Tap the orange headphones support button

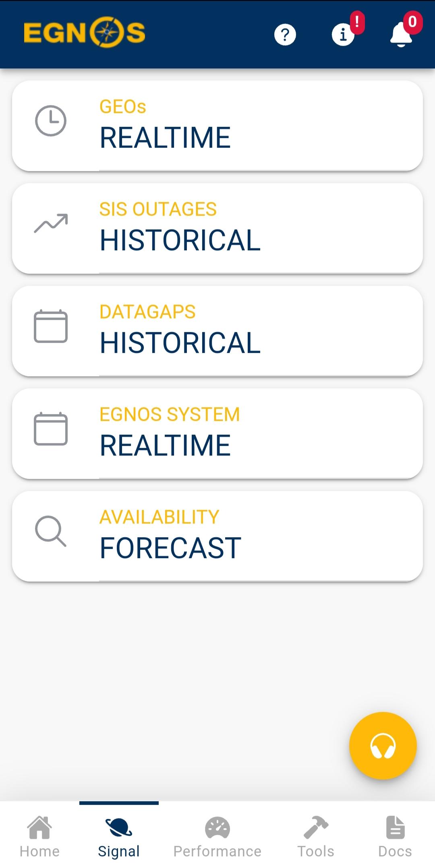[383, 746]
